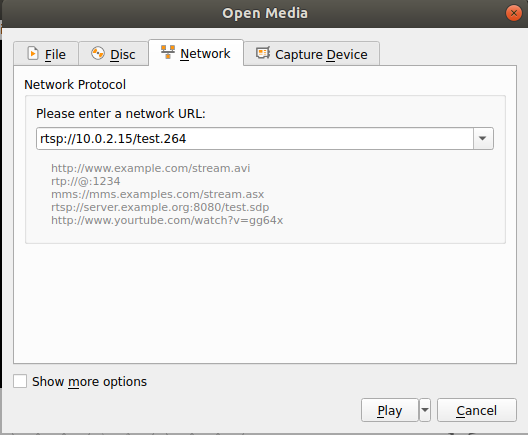
Task: Click the Open Media title bar
Action: tap(265, 13)
